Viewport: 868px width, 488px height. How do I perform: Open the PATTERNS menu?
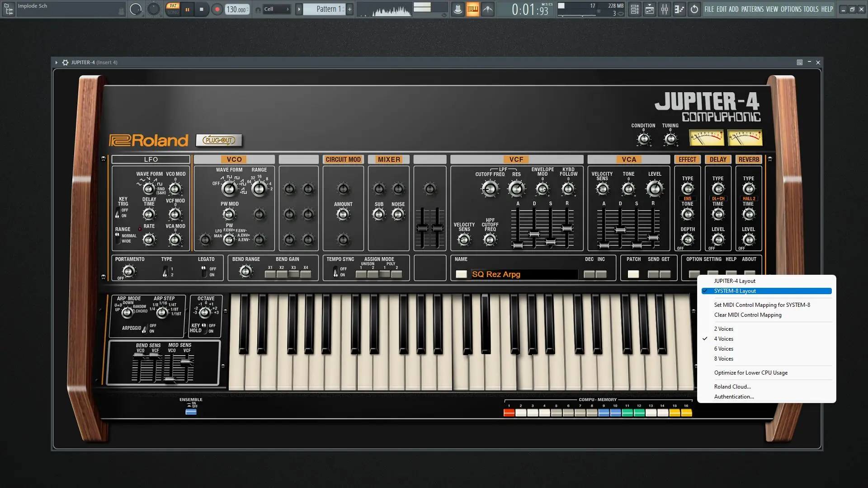752,9
